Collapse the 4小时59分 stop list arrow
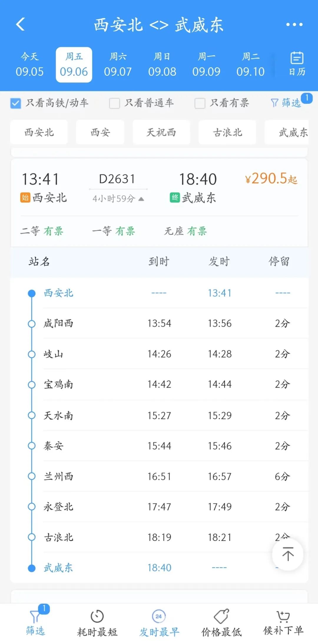The image size is (318, 644). (141, 199)
